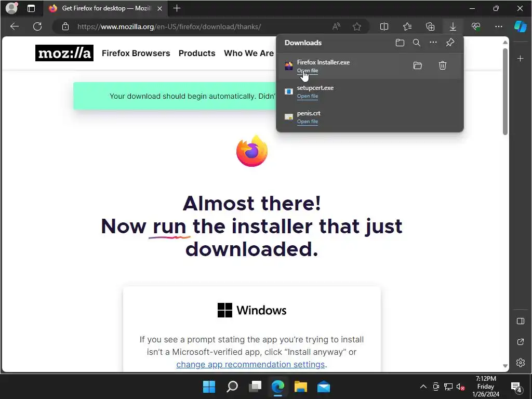
Task: Open file link for Firefox Installer.exe
Action: [x=308, y=71]
